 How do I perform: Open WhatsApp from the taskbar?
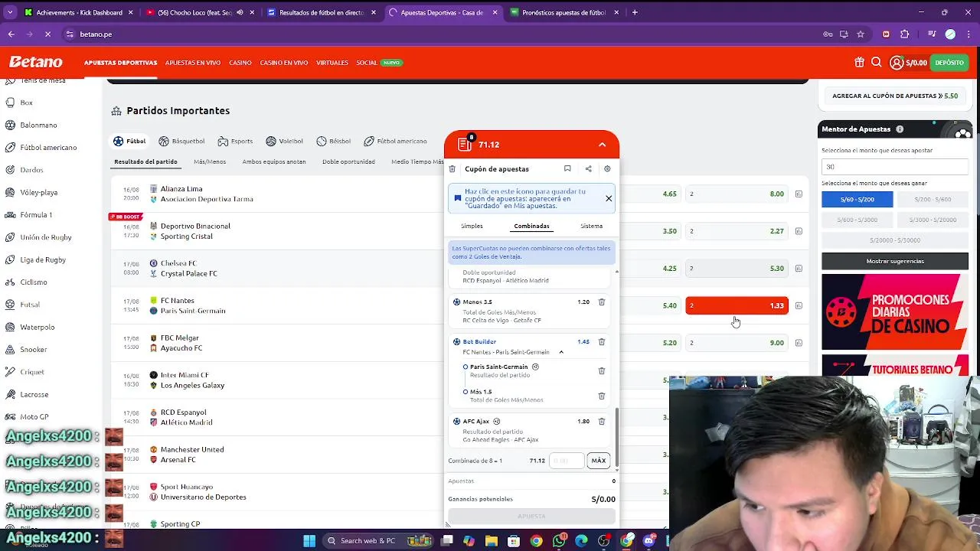click(559, 541)
